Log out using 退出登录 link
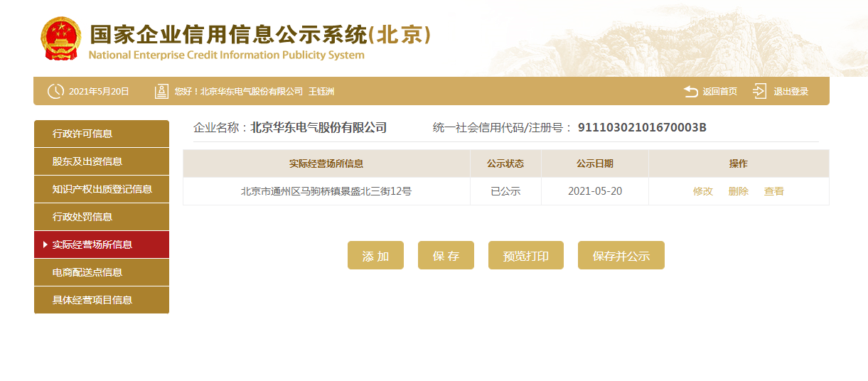868x381 pixels. point(791,92)
